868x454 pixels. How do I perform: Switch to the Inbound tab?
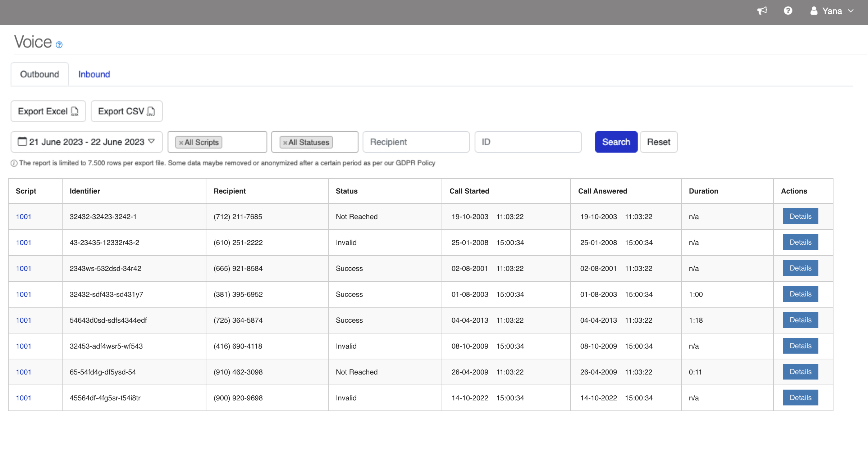tap(94, 74)
